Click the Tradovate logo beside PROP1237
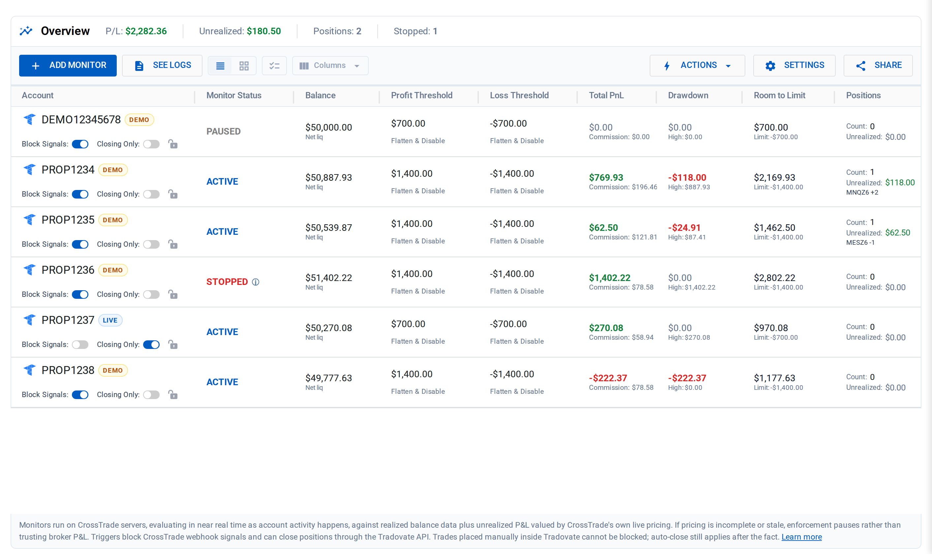Screen dimensions: 932x560 [29, 320]
